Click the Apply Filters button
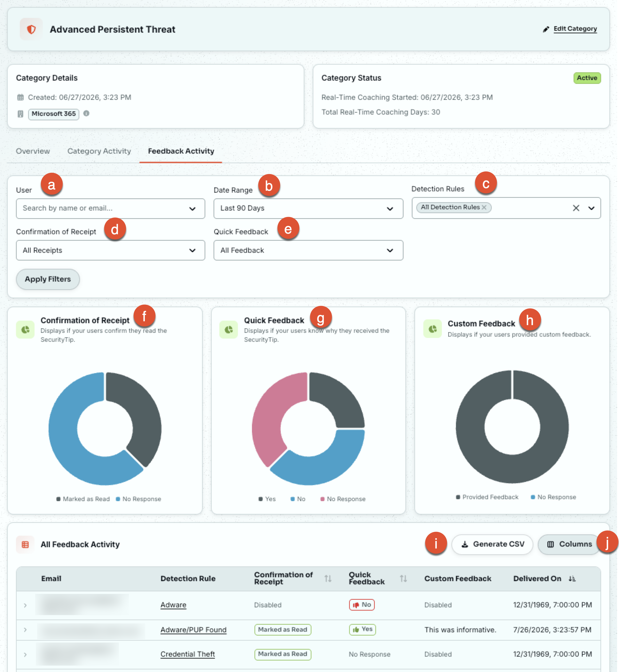 pos(48,279)
